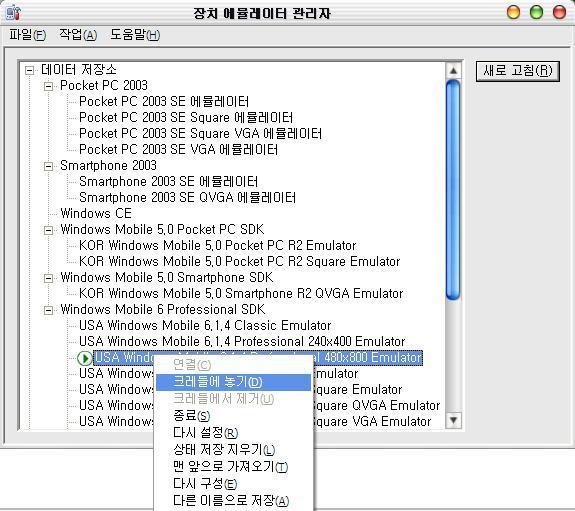Select KOR Windows Mobile 5.0 Pocket PC R2 Emulator
This screenshot has height=511, width=575.
coord(218,245)
